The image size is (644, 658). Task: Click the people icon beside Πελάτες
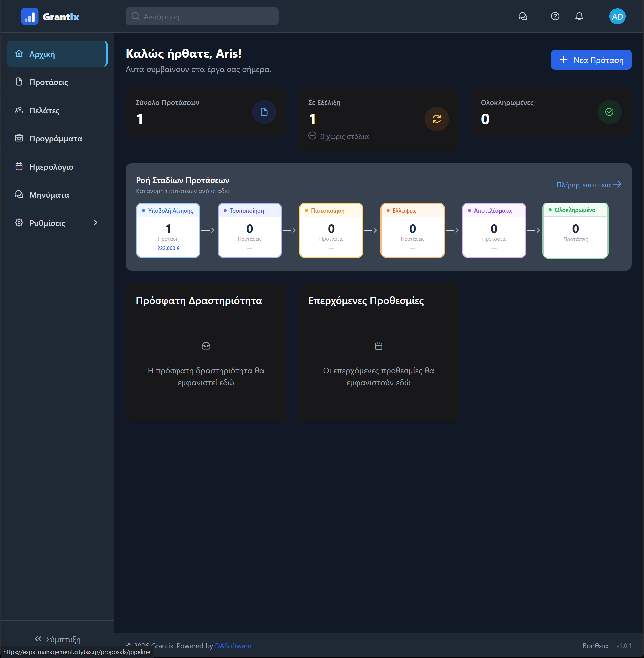tap(19, 110)
